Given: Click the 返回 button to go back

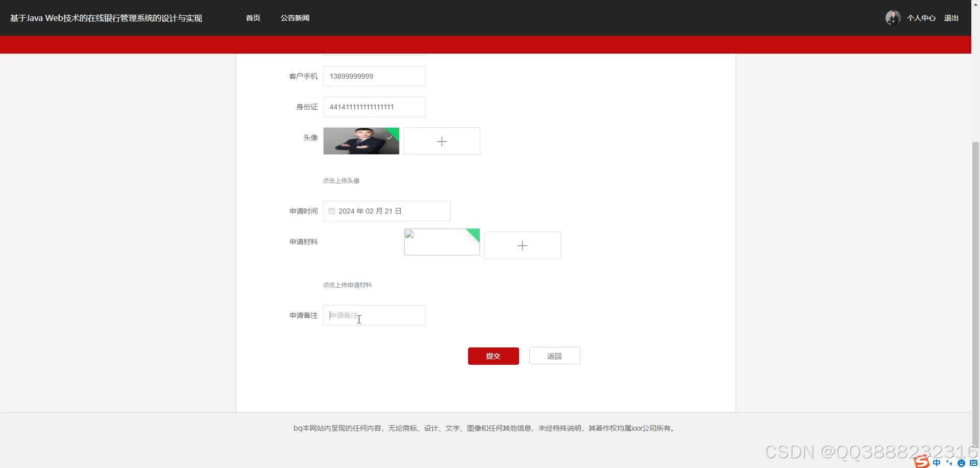Looking at the screenshot, I should tap(554, 356).
